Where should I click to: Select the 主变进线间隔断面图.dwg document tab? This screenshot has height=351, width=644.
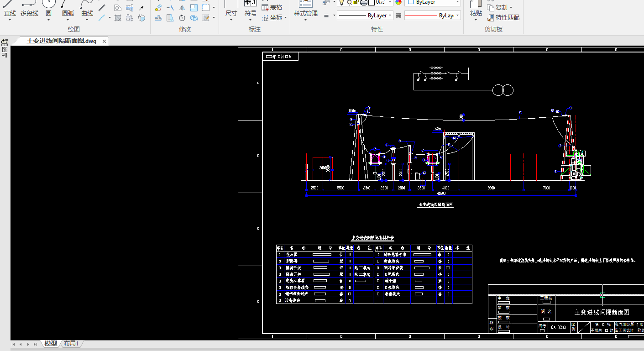click(61, 41)
